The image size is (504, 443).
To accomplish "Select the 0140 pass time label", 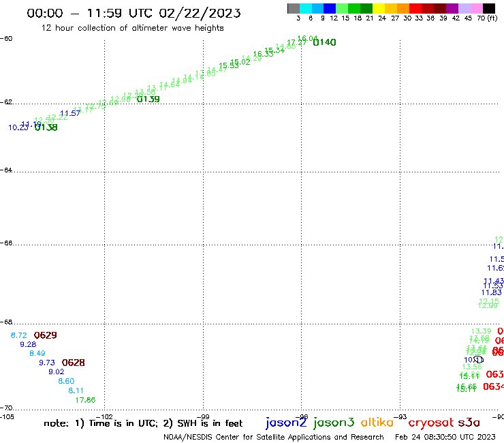I will 324,42.
